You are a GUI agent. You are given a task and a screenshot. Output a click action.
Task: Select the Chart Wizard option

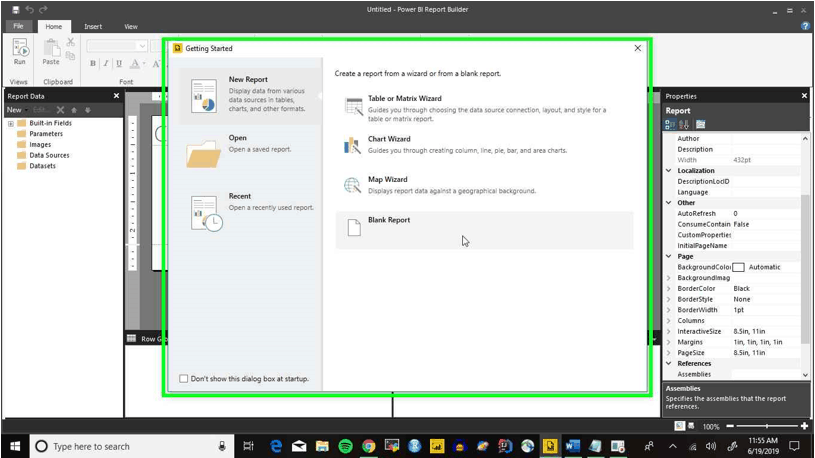484,145
